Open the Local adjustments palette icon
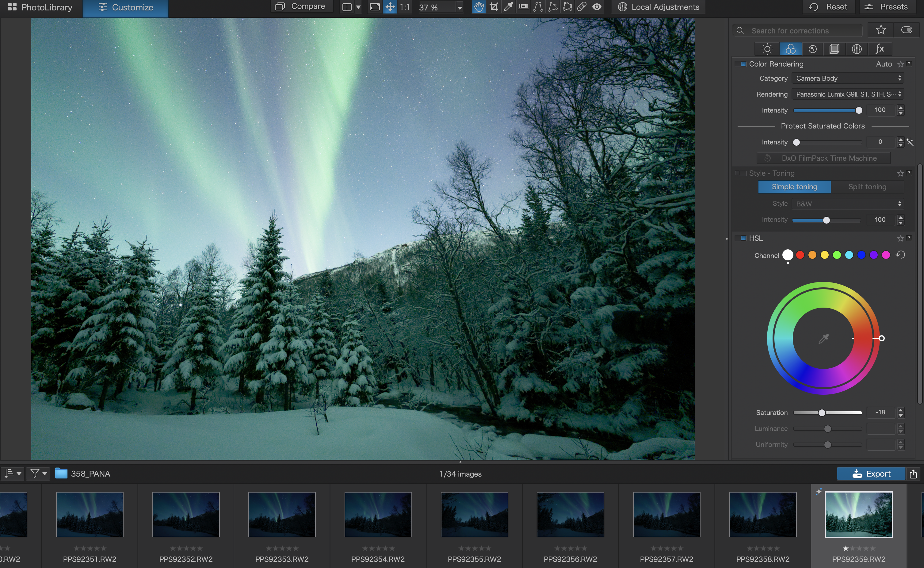The width and height of the screenshot is (924, 568). pyautogui.click(x=857, y=49)
